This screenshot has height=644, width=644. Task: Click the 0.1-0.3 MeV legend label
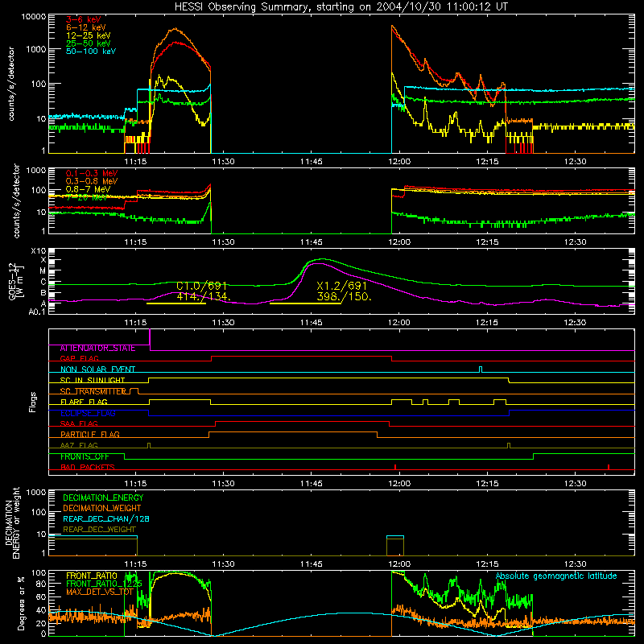click(92, 173)
